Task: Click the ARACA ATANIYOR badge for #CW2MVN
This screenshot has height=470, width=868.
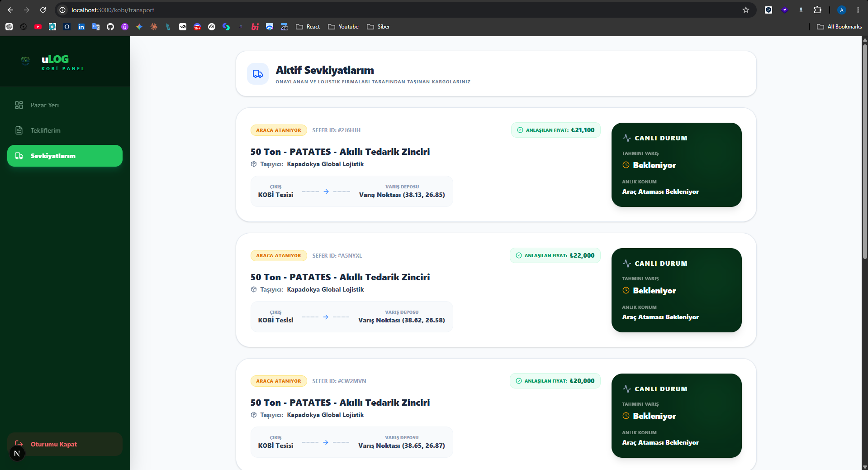Action: tap(279, 381)
